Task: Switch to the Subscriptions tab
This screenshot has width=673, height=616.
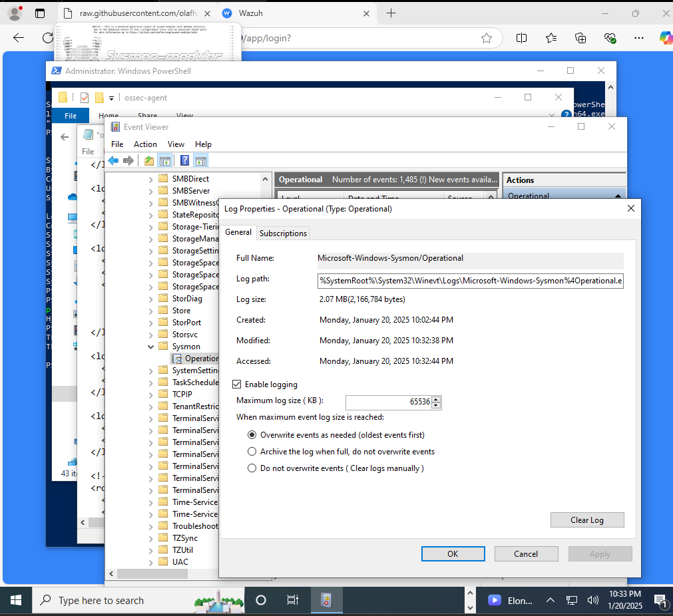Action: click(283, 233)
